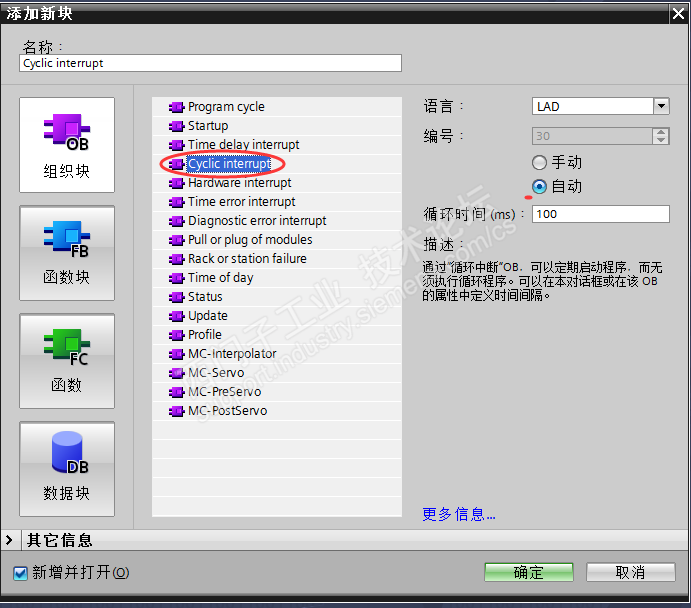The height and width of the screenshot is (608, 691).
Task: Click the Profile block icon
Action: click(176, 335)
